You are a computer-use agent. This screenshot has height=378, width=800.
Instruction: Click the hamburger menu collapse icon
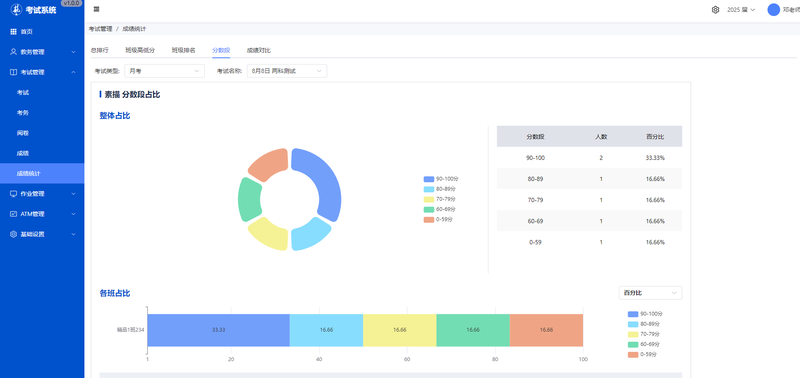[x=96, y=9]
